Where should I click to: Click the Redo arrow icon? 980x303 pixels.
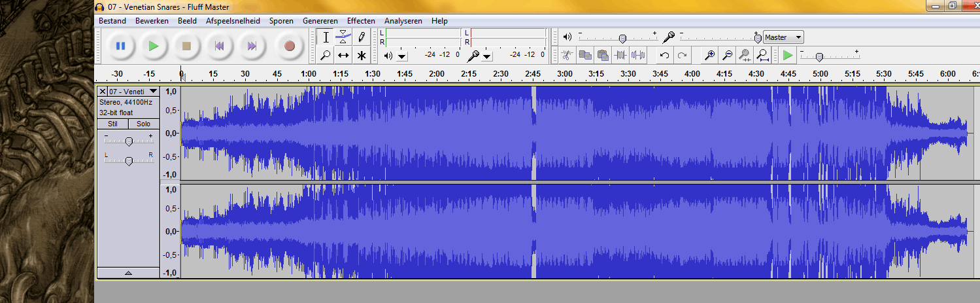tap(683, 55)
